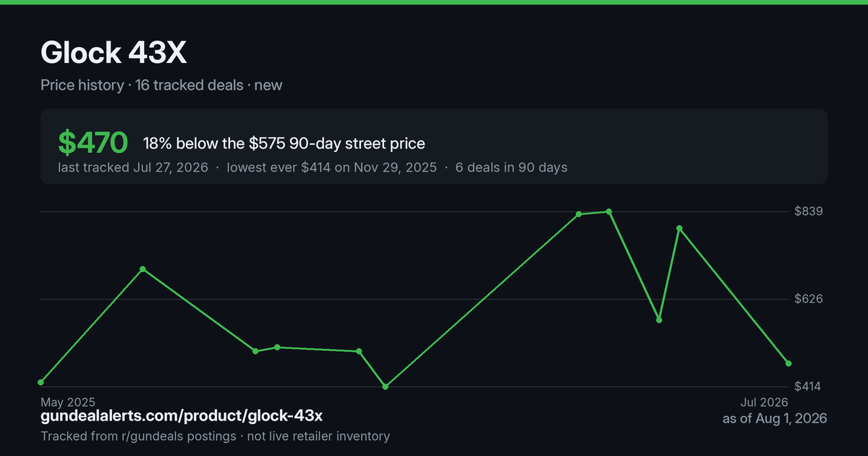The image size is (868, 456).
Task: Select the $414 axis label
Action: (809, 387)
